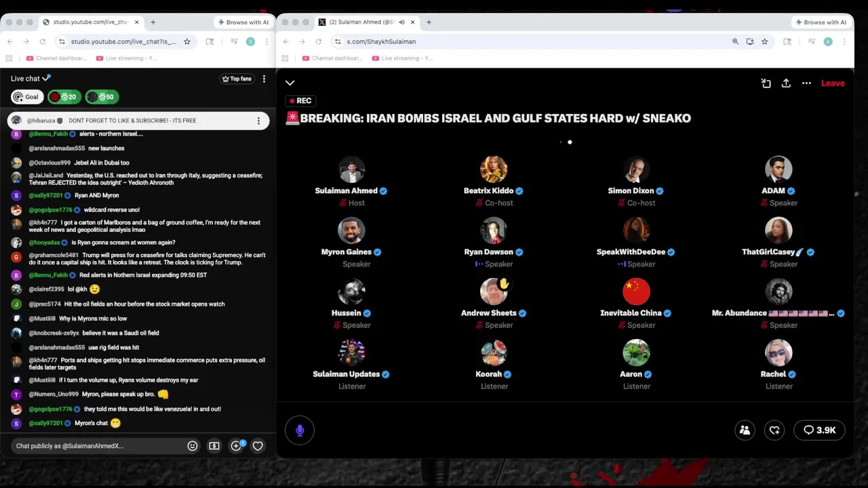Viewport: 868px width, 488px height.
Task: Close the Sulaiman Ahmed X tab
Action: point(412,22)
